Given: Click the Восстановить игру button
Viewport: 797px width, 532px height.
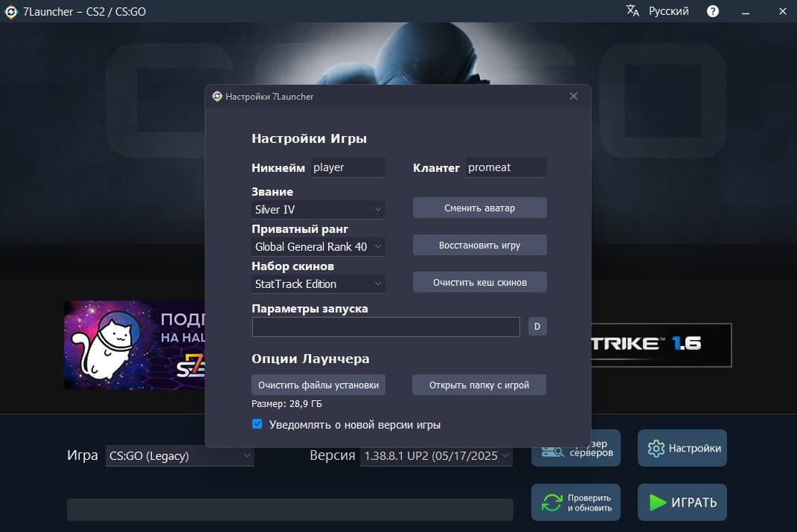Looking at the screenshot, I should (x=479, y=245).
